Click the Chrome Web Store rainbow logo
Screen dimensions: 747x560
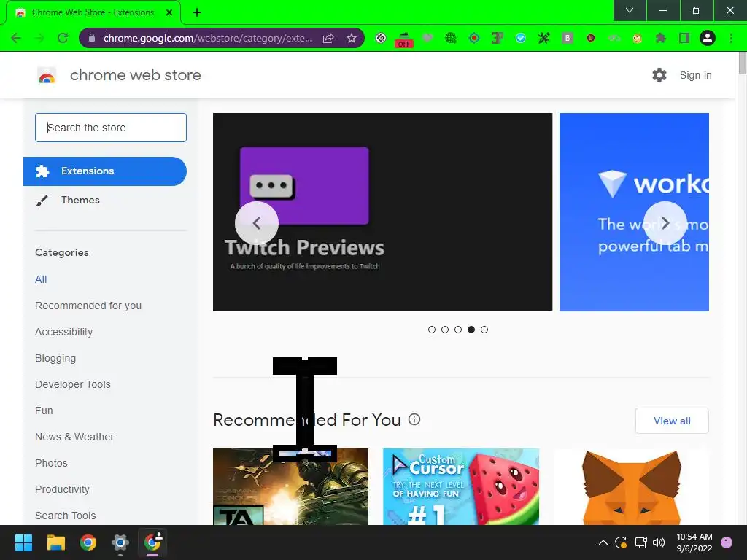[x=47, y=75]
